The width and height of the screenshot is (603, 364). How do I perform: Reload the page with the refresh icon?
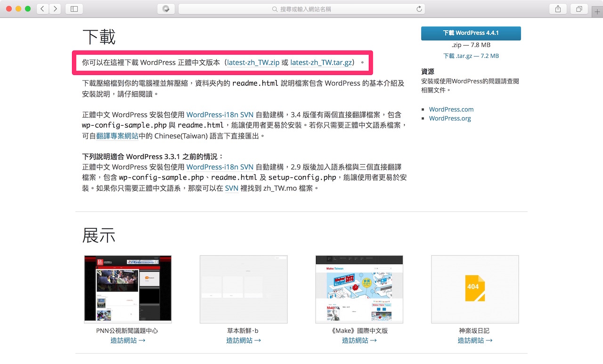coord(419,9)
